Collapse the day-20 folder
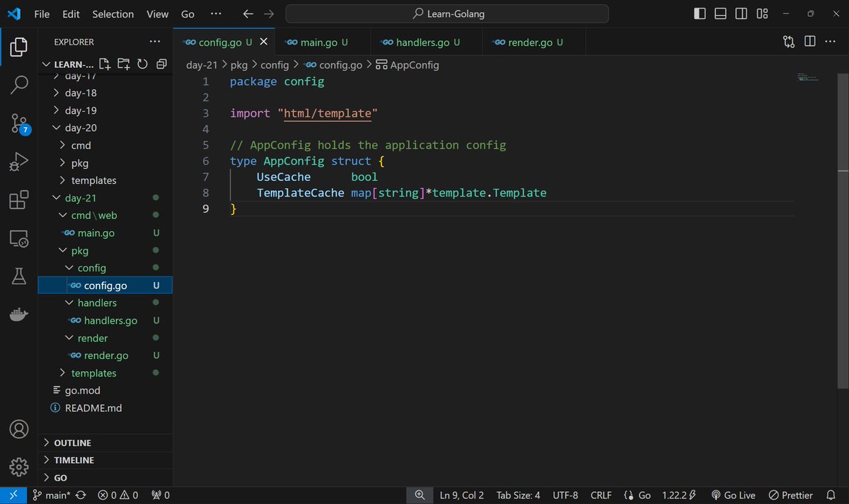The width and height of the screenshot is (849, 504). [105, 128]
